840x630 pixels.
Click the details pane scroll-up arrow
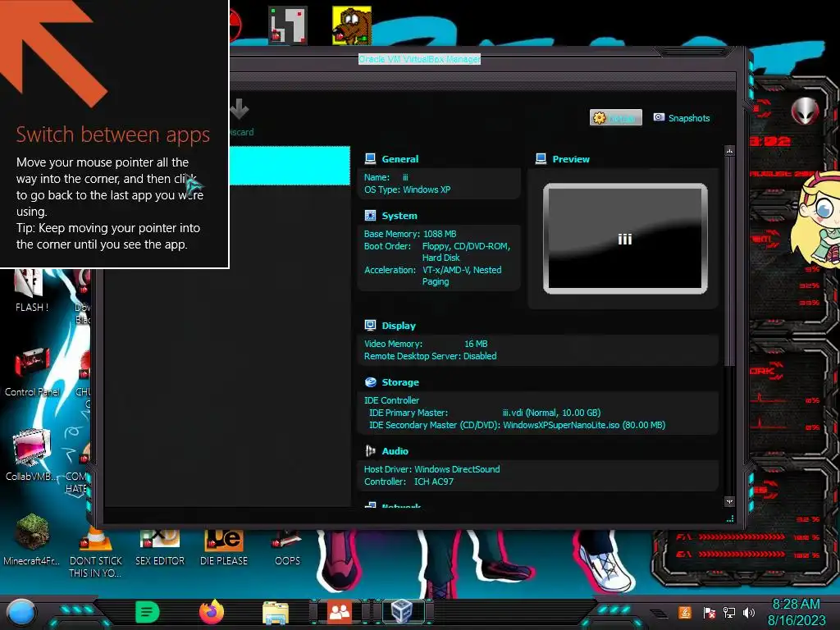[729, 152]
